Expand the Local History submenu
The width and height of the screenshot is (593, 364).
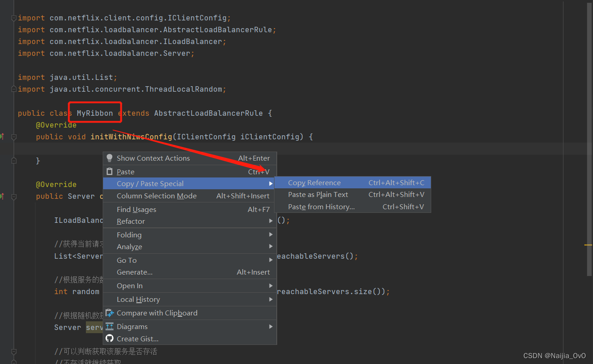click(x=271, y=299)
